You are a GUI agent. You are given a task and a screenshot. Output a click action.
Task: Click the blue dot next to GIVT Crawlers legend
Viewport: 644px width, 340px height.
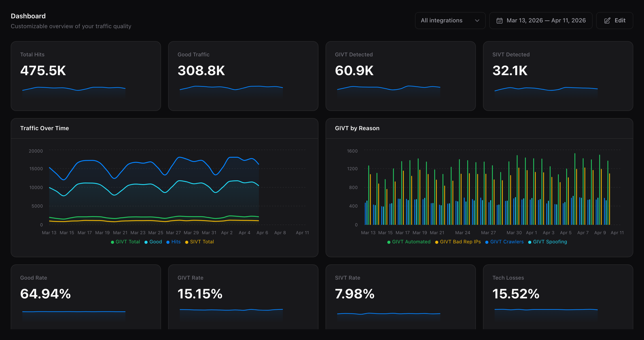[487, 242]
